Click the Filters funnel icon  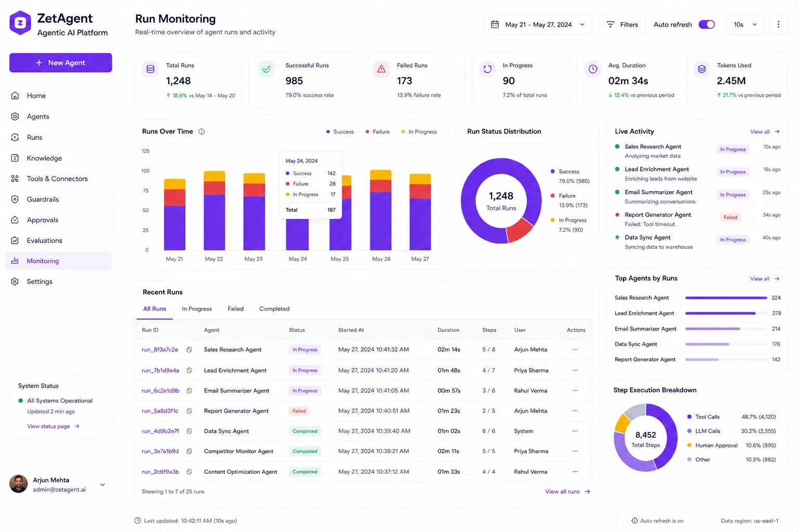pyautogui.click(x=610, y=24)
